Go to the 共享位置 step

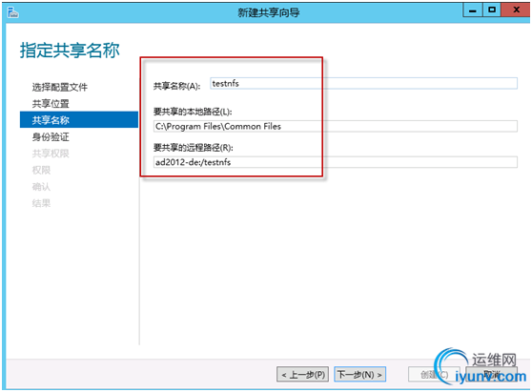[51, 104]
